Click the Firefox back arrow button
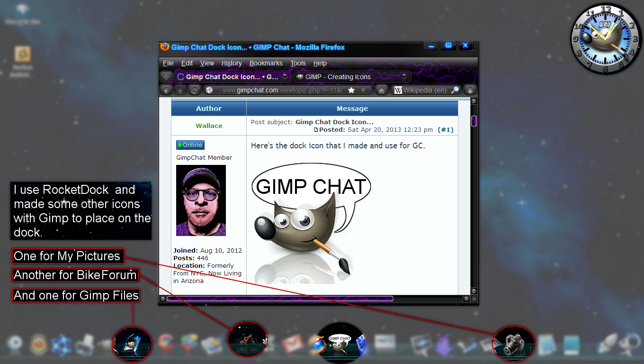 pyautogui.click(x=166, y=90)
